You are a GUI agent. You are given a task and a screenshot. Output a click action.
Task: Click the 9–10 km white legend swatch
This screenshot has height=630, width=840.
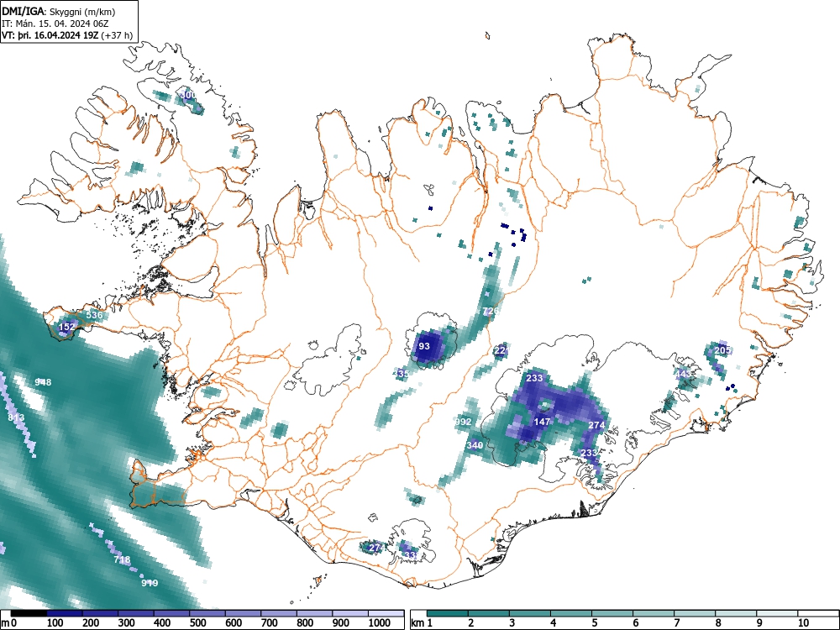tap(777, 613)
